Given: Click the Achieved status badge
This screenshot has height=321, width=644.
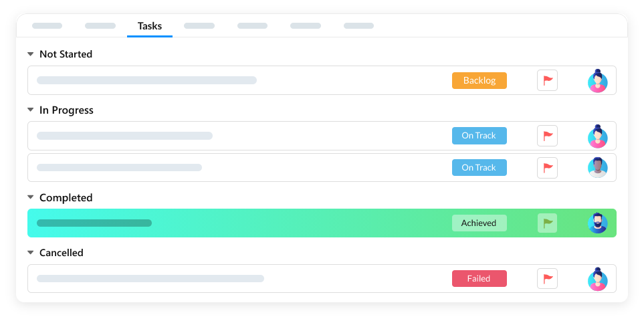Looking at the screenshot, I should [479, 223].
